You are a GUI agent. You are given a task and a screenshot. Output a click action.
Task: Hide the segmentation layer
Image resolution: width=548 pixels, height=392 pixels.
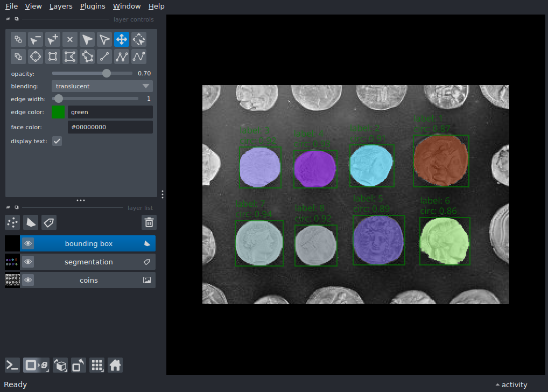pos(28,262)
